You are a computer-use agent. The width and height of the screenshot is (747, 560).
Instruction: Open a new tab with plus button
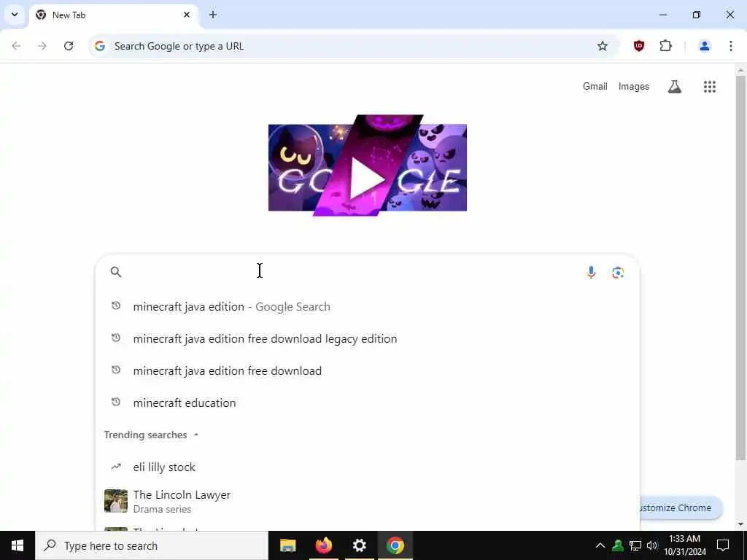(213, 15)
